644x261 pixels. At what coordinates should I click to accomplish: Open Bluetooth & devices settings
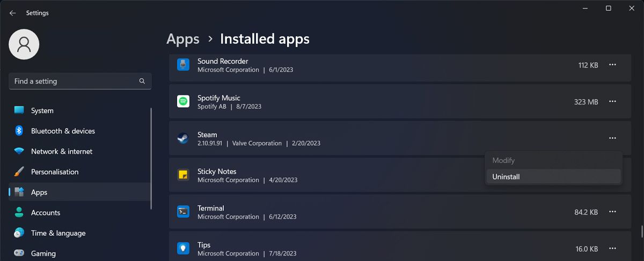click(x=63, y=131)
